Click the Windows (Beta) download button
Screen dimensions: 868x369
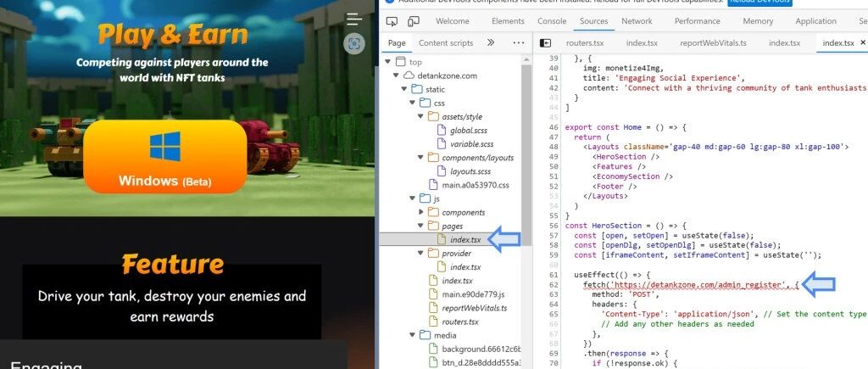[165, 157]
